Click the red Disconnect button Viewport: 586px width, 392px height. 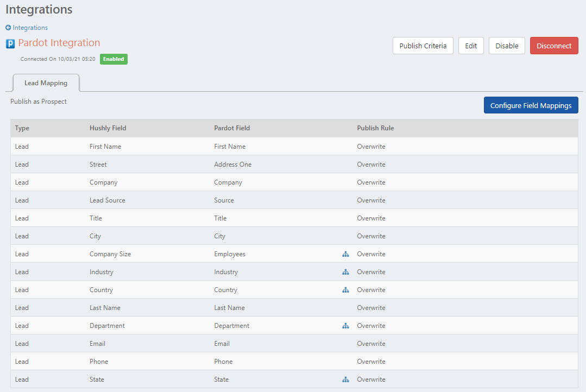[554, 46]
